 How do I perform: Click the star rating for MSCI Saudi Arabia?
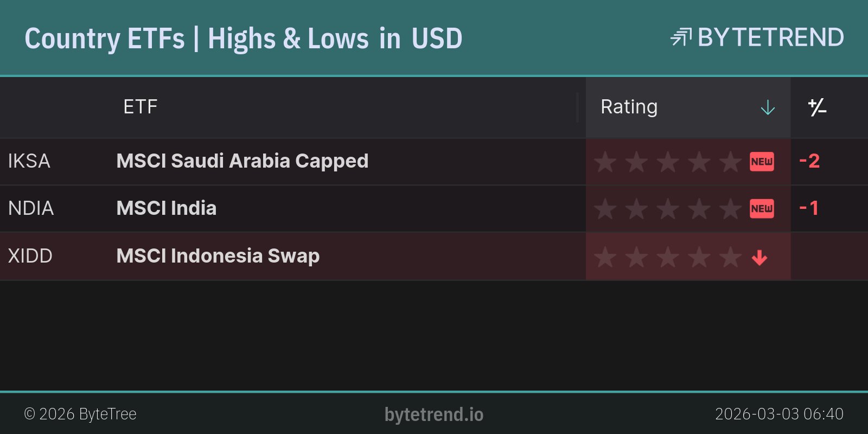click(x=667, y=162)
